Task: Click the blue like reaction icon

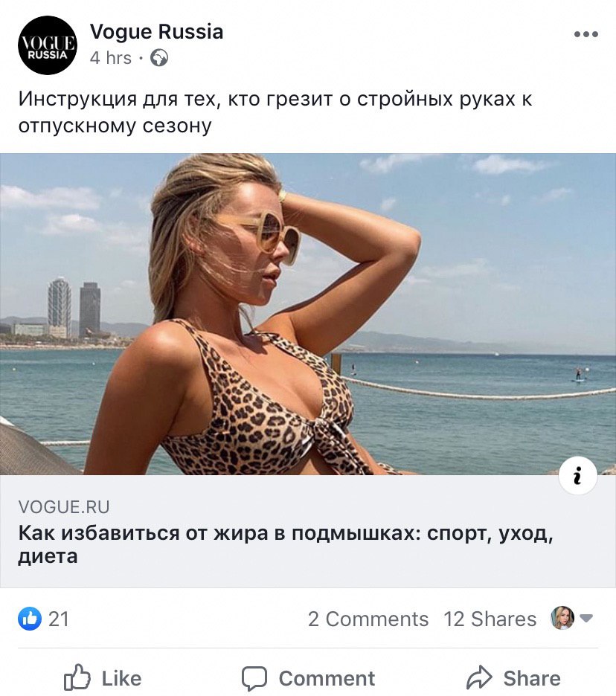Action: 30,619
